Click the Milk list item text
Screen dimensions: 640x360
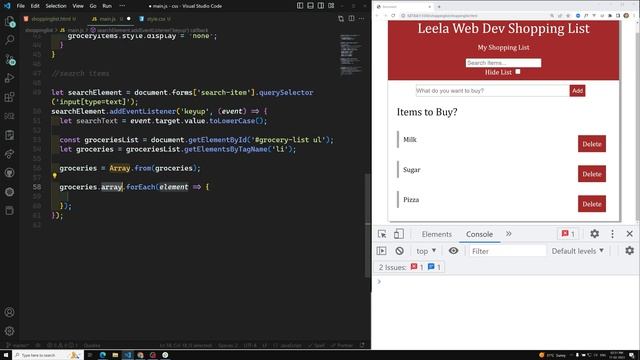pos(410,140)
